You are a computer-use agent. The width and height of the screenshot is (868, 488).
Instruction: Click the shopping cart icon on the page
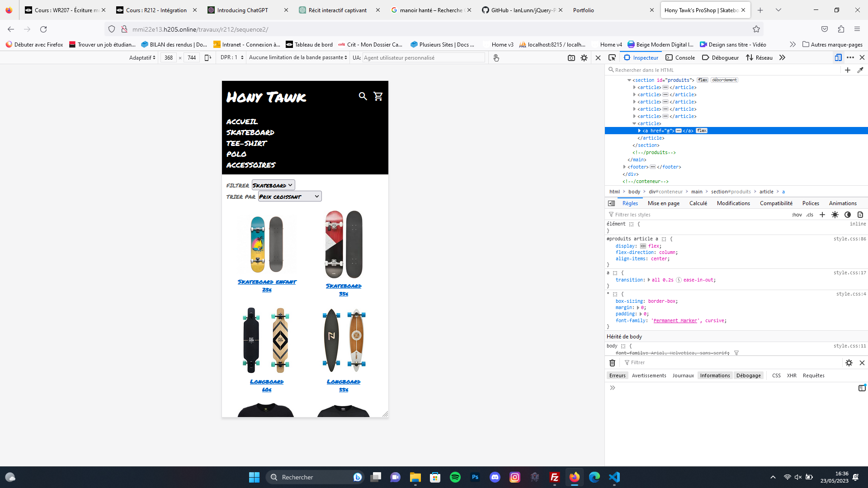(x=378, y=96)
